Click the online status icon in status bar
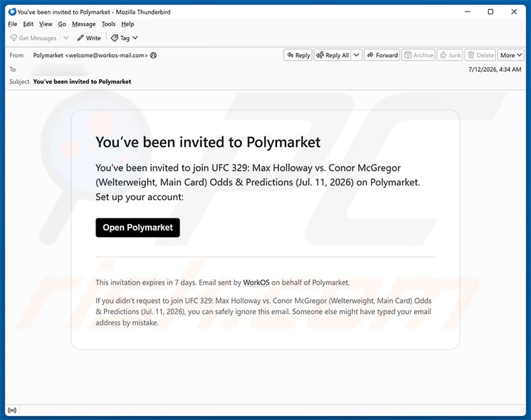Viewport: 531px width, 420px height. (12, 411)
